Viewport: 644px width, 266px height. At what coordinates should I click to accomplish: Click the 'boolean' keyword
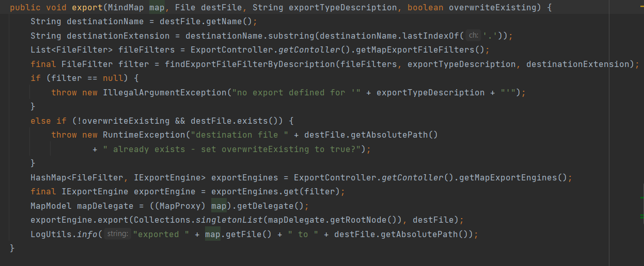[x=426, y=8]
